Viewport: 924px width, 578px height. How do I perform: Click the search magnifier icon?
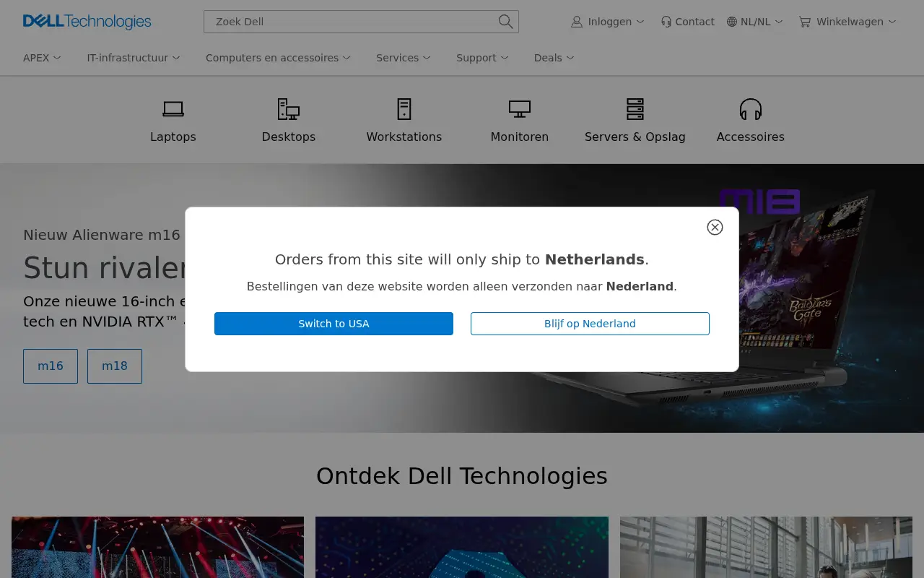pos(505,22)
